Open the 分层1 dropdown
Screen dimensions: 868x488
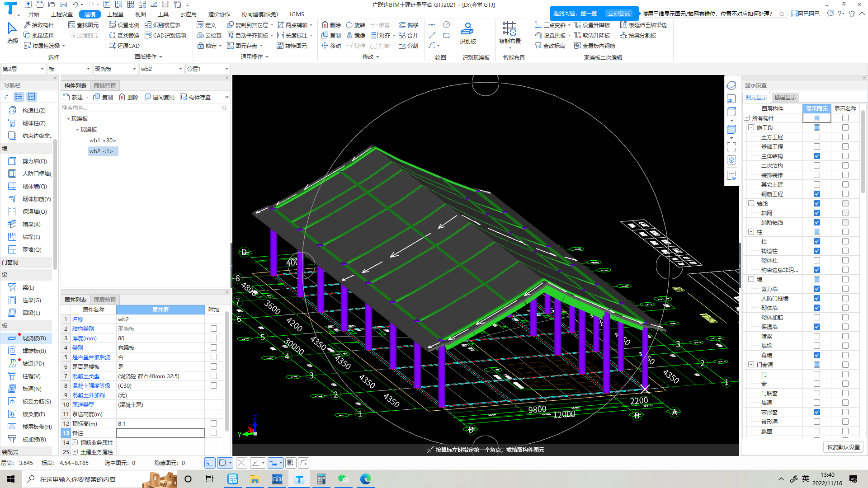pyautogui.click(x=208, y=69)
